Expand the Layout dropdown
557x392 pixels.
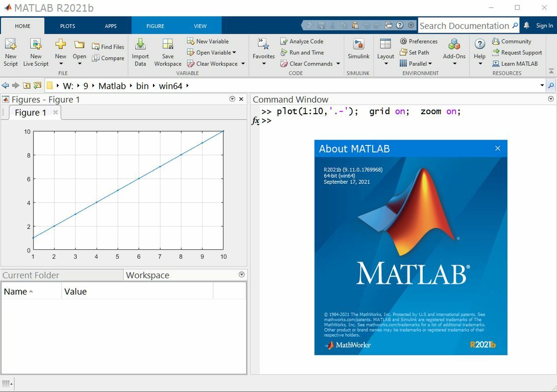[385, 64]
